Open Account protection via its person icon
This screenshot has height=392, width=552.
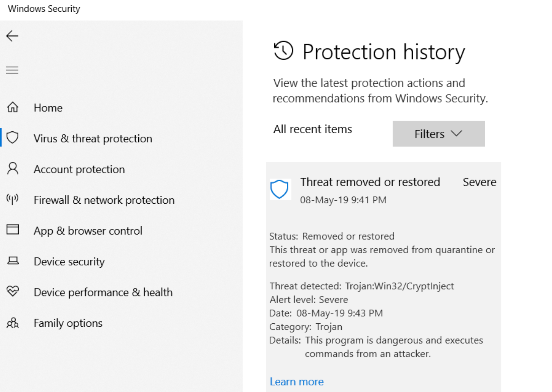[x=12, y=169]
